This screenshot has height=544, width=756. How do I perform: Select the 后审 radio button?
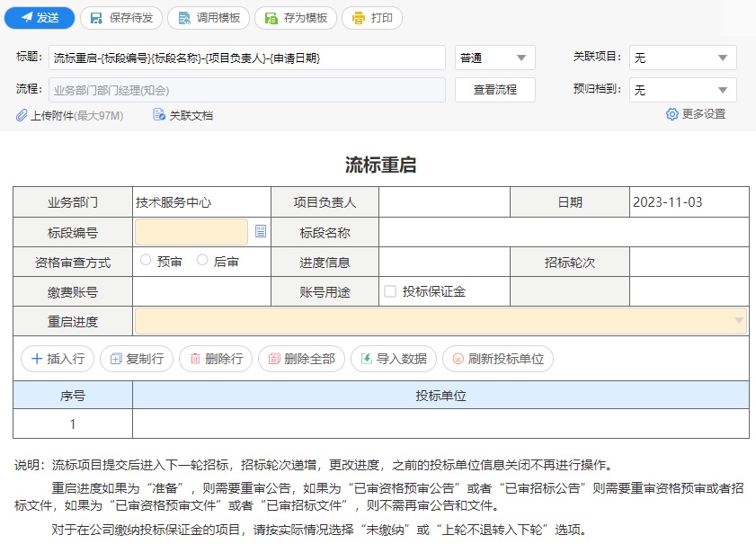coord(202,260)
